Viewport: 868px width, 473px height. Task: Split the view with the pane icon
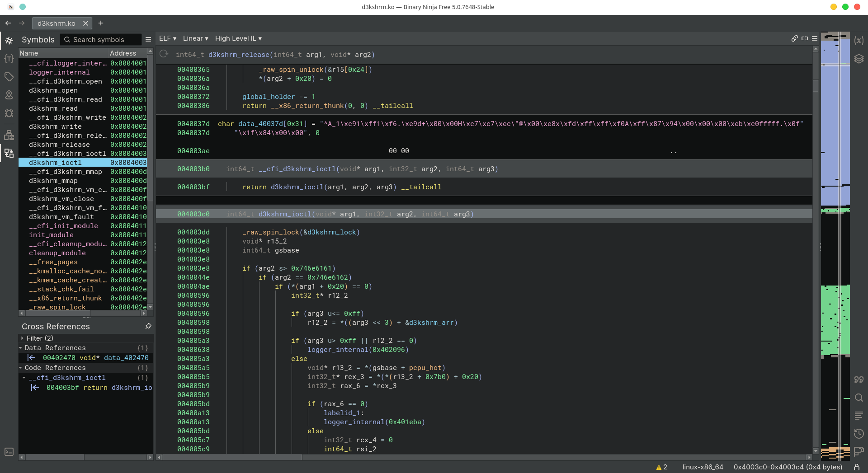click(x=805, y=38)
